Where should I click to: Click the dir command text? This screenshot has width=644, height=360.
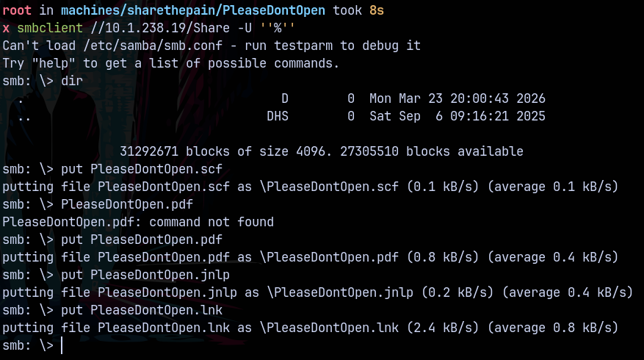[x=72, y=81]
